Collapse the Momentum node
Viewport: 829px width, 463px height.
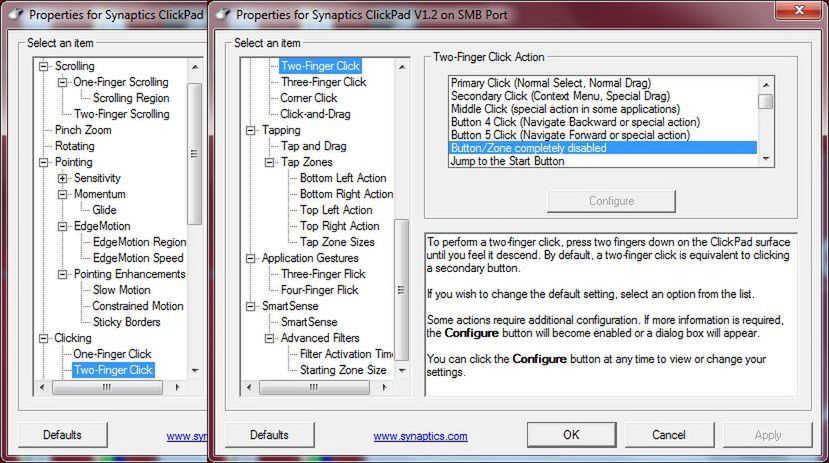[62, 194]
